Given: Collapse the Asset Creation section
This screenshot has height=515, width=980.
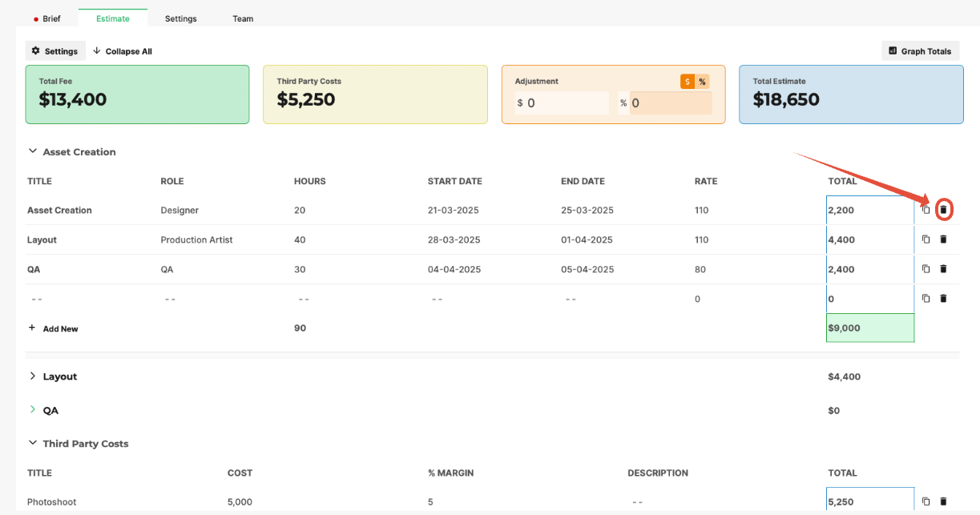Looking at the screenshot, I should pos(33,151).
